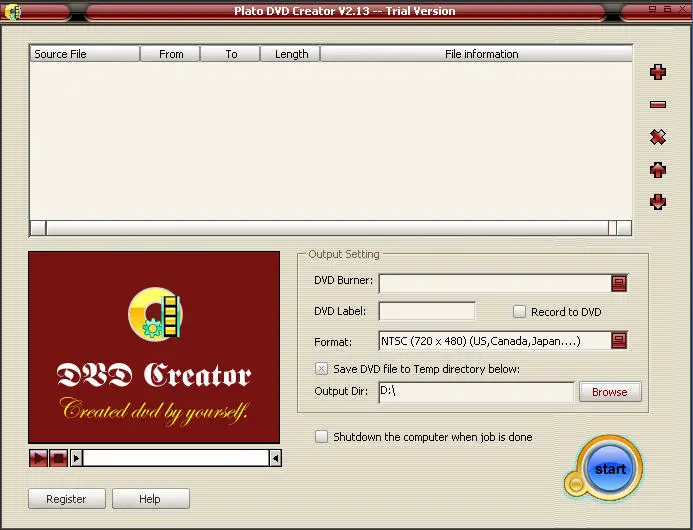Click the blue start button

pyautogui.click(x=610, y=469)
